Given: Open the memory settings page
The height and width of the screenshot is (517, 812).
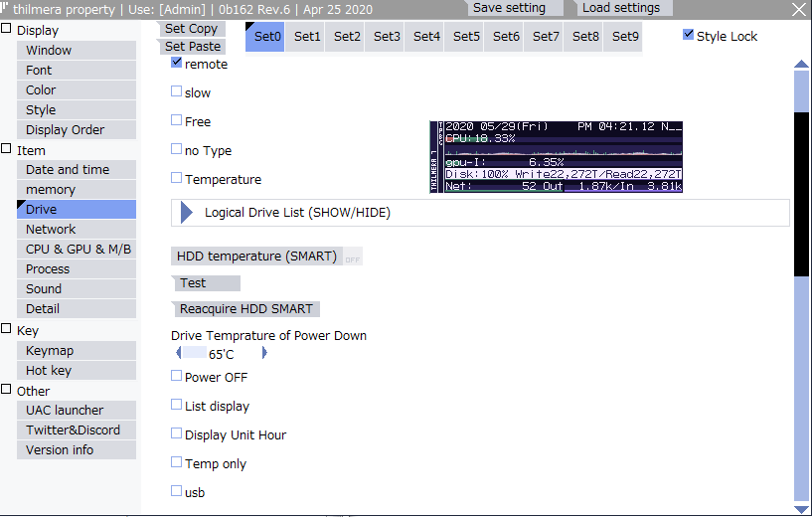Looking at the screenshot, I should tap(77, 190).
